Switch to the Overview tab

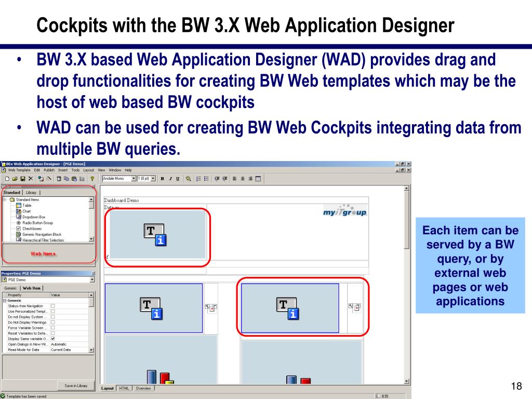click(143, 388)
